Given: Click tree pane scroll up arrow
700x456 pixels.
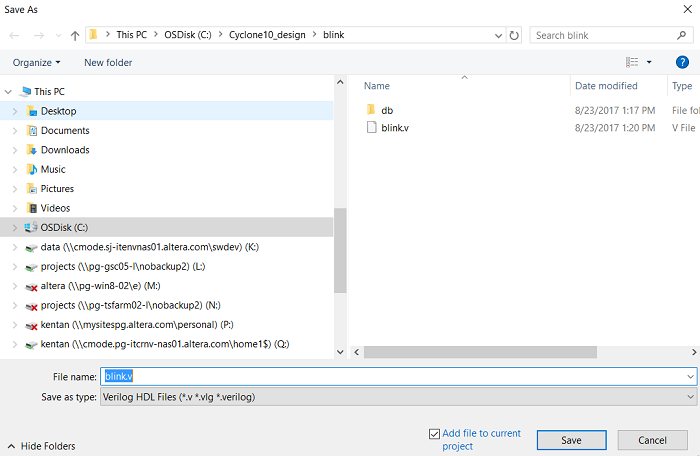Looking at the screenshot, I should click(x=340, y=82).
